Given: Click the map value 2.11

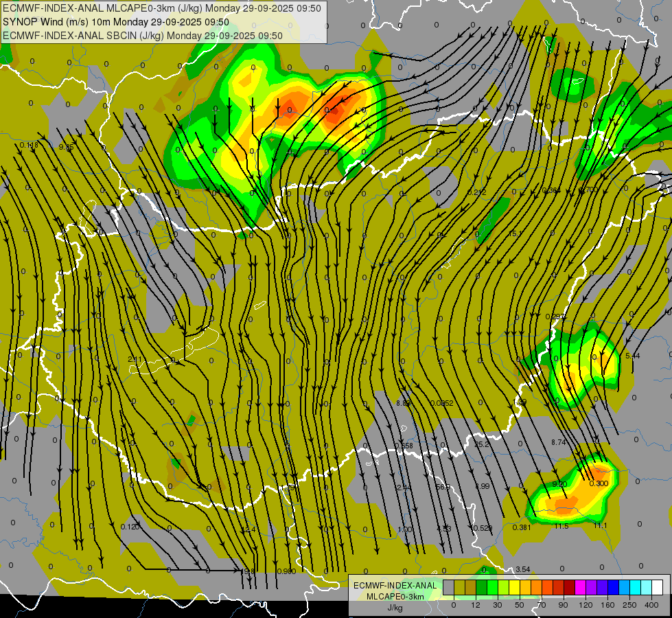Looking at the screenshot, I should pos(135,359).
